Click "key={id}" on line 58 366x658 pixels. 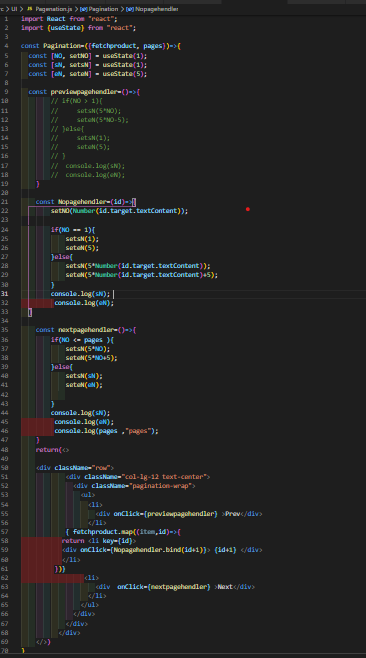click(118, 541)
